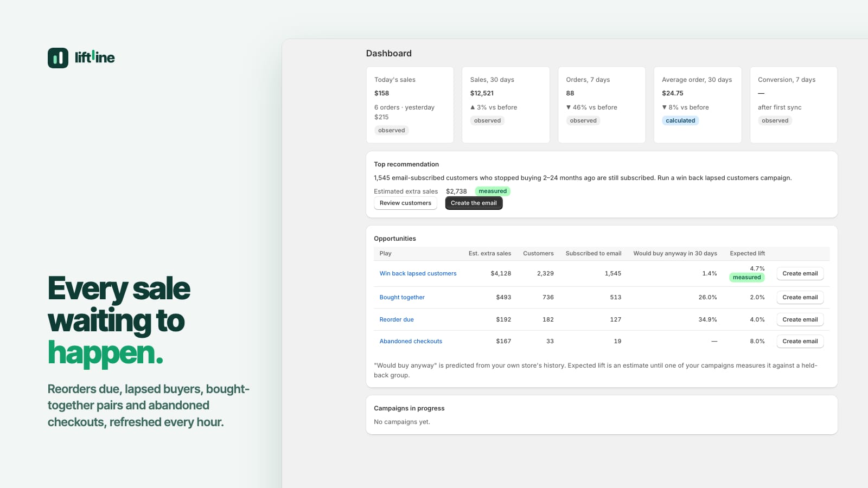
Task: Click the observed badge in Conversion card
Action: [x=775, y=121]
